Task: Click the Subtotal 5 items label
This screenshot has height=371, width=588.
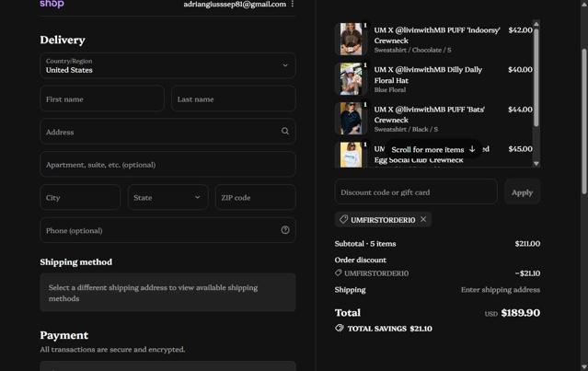Action: [365, 243]
